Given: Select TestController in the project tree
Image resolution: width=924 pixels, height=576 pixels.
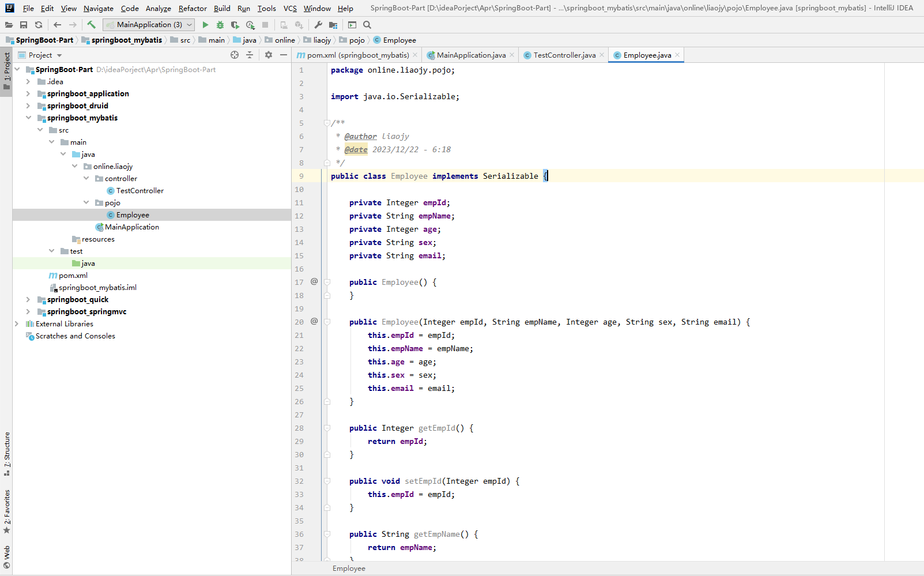Looking at the screenshot, I should click(140, 190).
